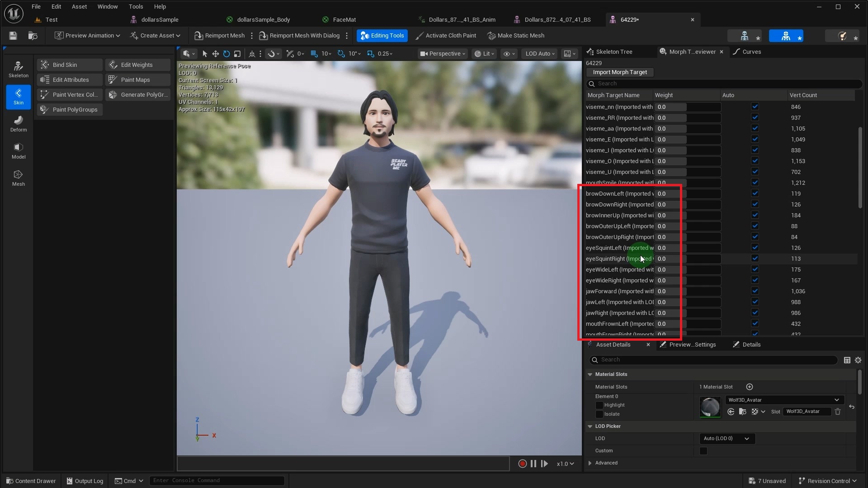This screenshot has width=868, height=488.
Task: Open the Deform mode in the sidebar
Action: click(x=18, y=123)
